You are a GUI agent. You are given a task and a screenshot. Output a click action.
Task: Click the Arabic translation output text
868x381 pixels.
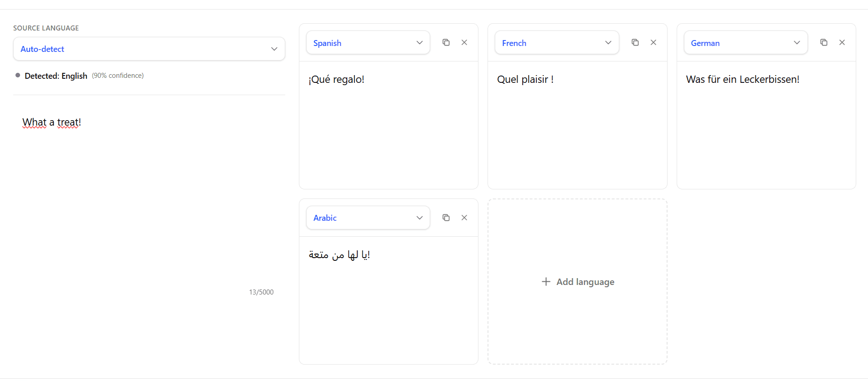pos(339,255)
